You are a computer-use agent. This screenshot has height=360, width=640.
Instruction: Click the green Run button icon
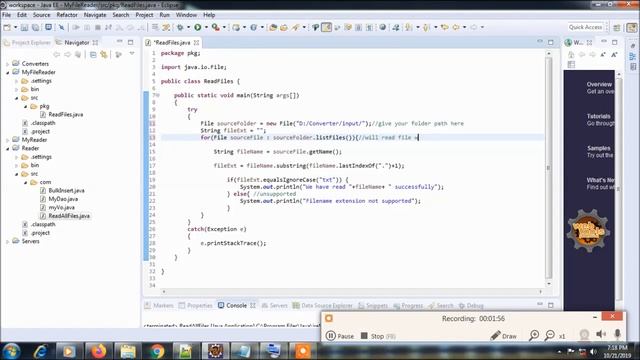198,27
